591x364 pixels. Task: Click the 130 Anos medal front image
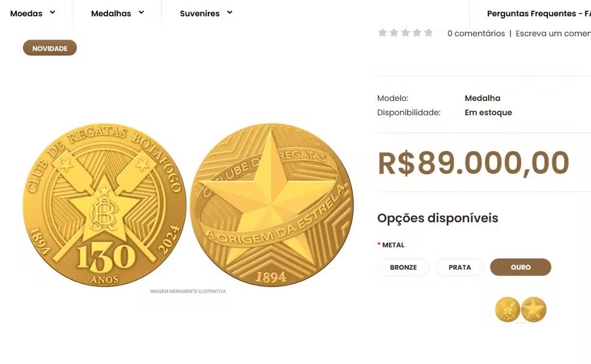point(105,205)
